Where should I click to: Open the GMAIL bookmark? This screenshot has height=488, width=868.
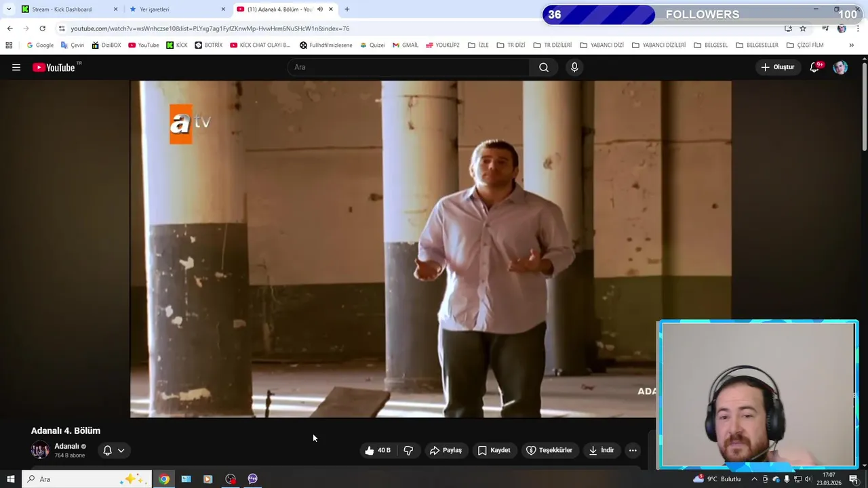coord(406,45)
